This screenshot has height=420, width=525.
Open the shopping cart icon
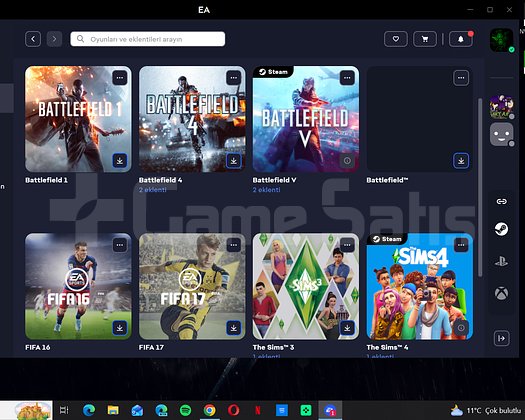coord(425,39)
